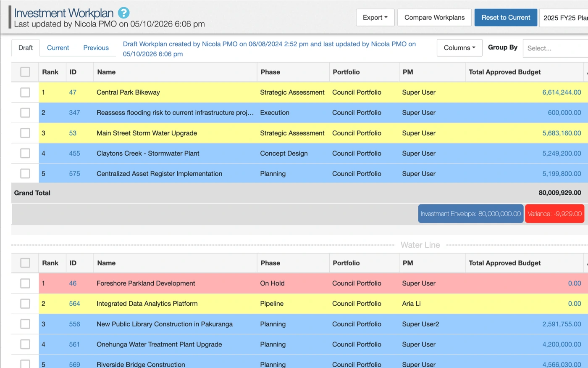
Task: Switch to the Current tab
Action: click(58, 48)
